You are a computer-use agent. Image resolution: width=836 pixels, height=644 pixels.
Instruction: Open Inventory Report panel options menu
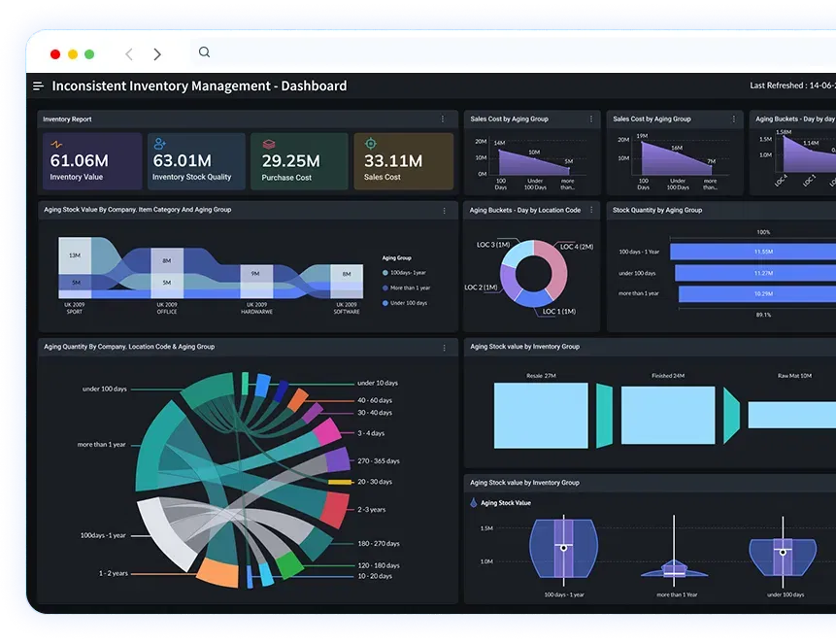coord(443,119)
